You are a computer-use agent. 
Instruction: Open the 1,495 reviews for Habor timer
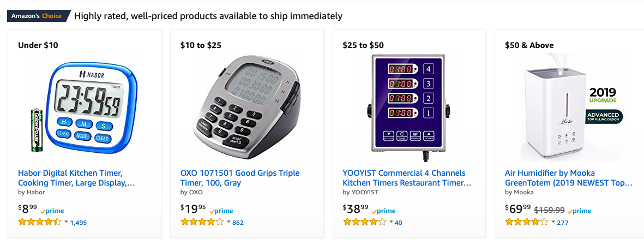pos(79,223)
